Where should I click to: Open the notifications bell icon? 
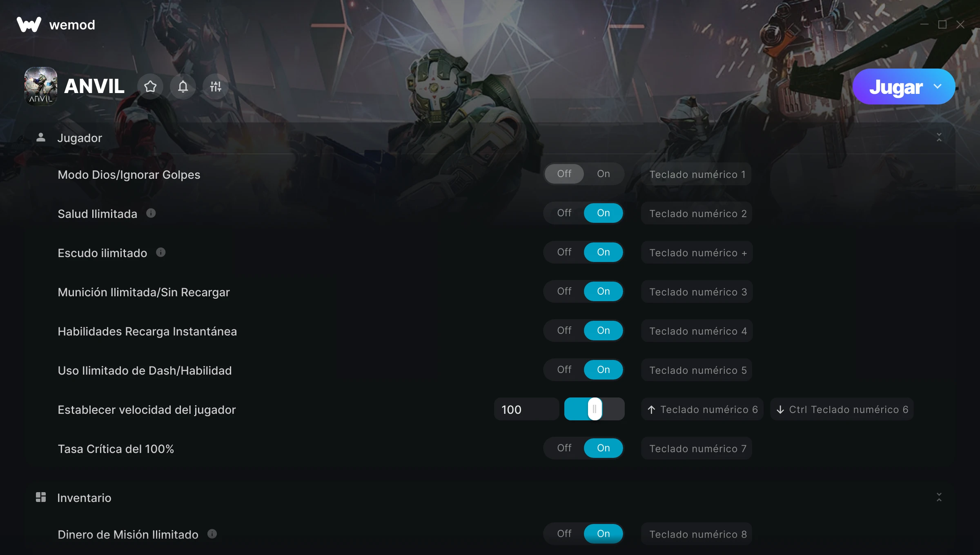click(183, 87)
